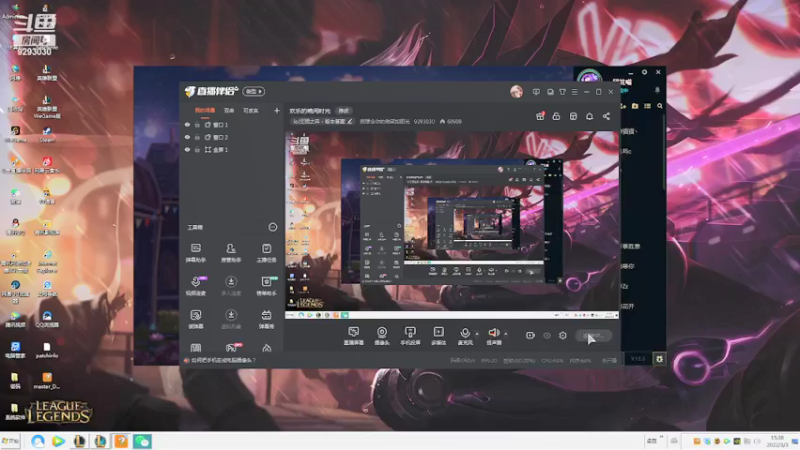Select the 全屏1 source row

[232, 149]
